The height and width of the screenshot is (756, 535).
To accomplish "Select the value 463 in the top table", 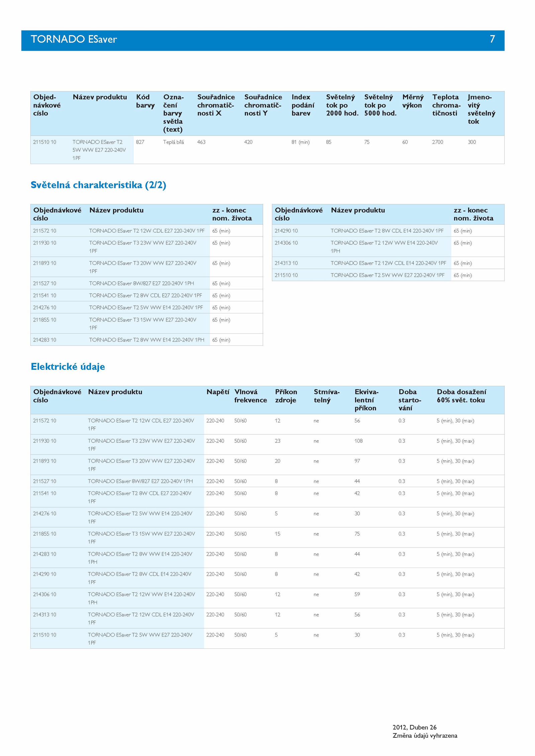I will click(201, 142).
